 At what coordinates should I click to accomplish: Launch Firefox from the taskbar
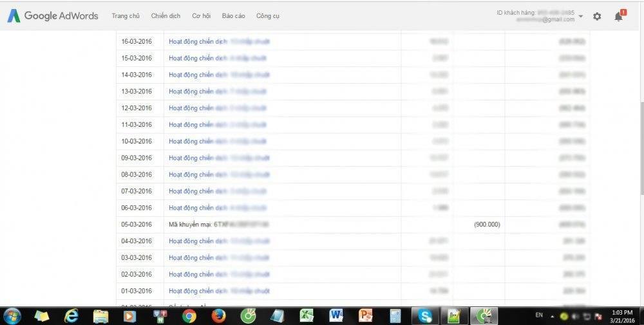tap(218, 316)
